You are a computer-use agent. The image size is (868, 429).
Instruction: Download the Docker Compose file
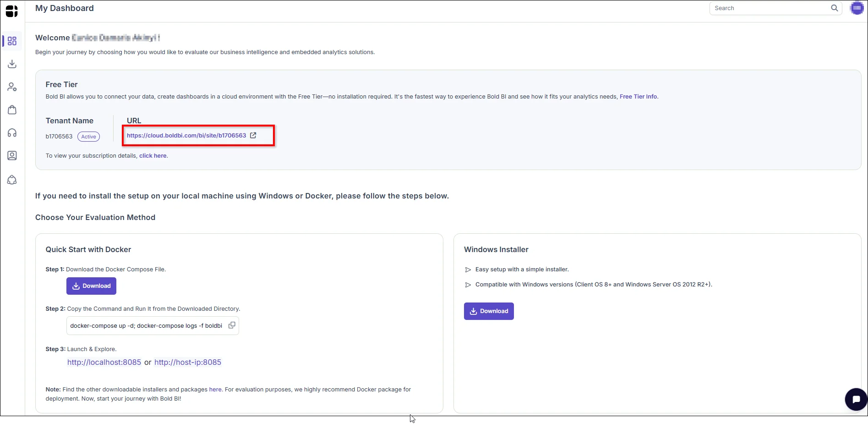[x=92, y=286]
